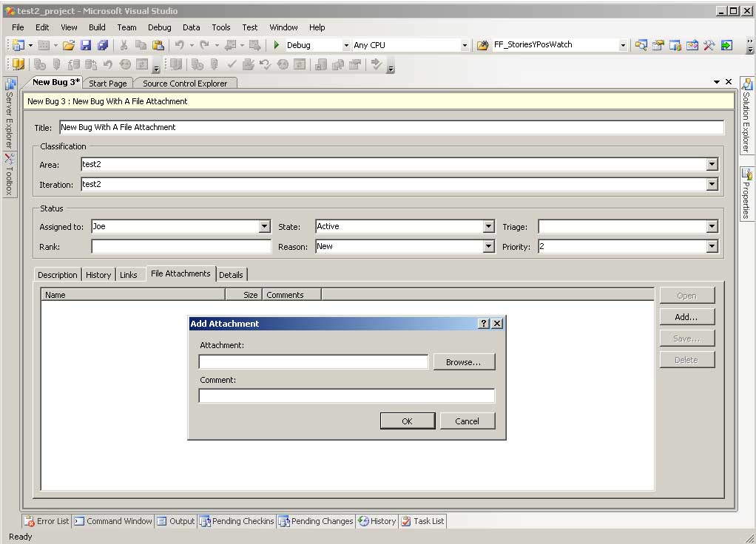Screen dimensions: 756x544
Task: Click the help question mark in Add Attachment
Action: [484, 323]
